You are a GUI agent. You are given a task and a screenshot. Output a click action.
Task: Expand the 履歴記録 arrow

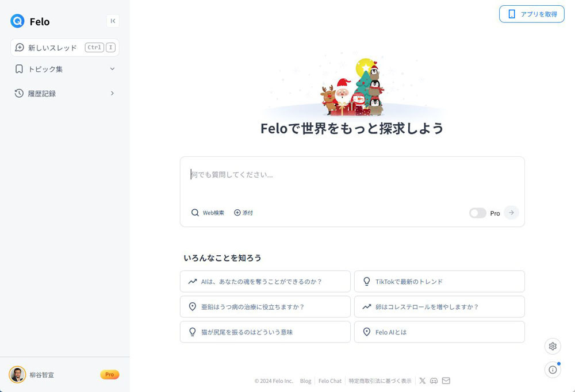(112, 94)
